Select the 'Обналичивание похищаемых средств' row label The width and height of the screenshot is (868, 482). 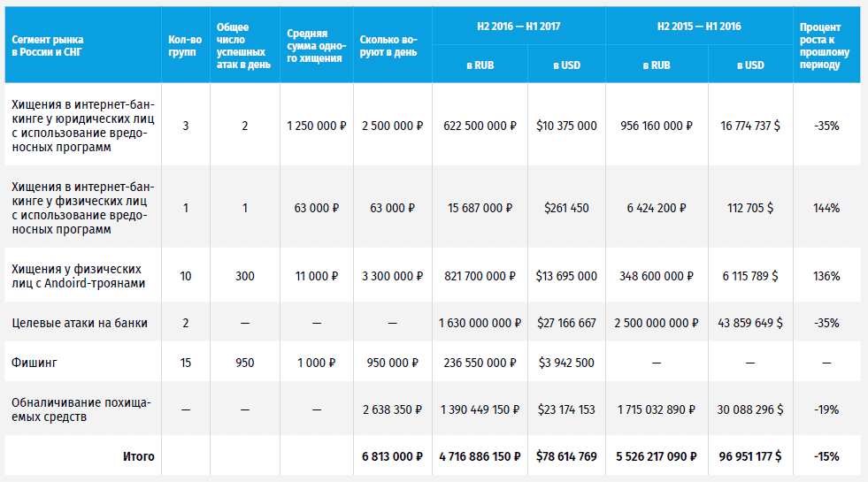point(81,409)
